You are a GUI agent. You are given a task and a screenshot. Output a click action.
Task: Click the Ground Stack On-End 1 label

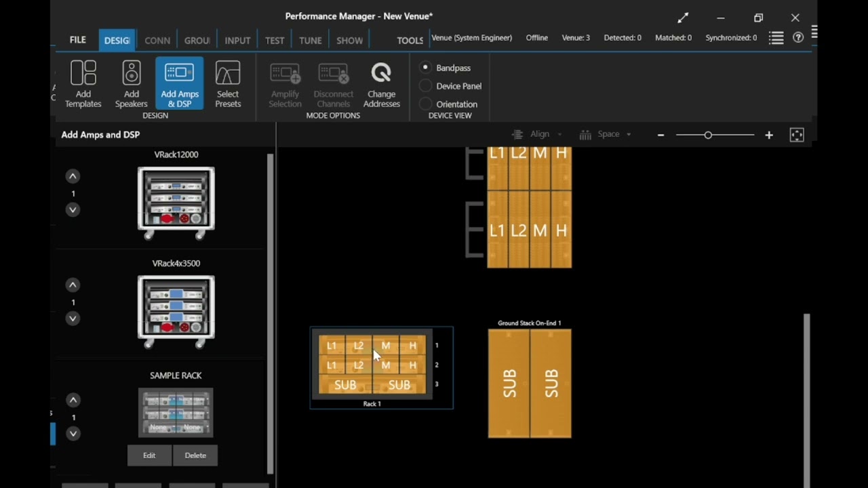pos(530,323)
